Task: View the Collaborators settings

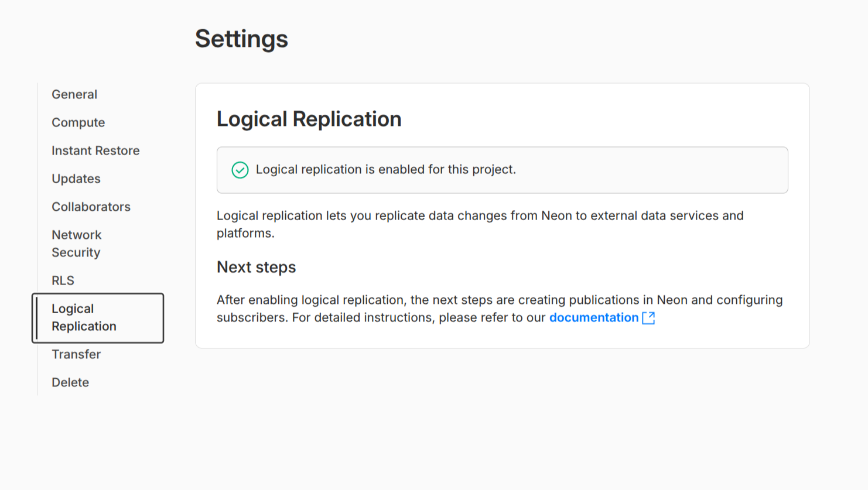Action: coord(91,207)
